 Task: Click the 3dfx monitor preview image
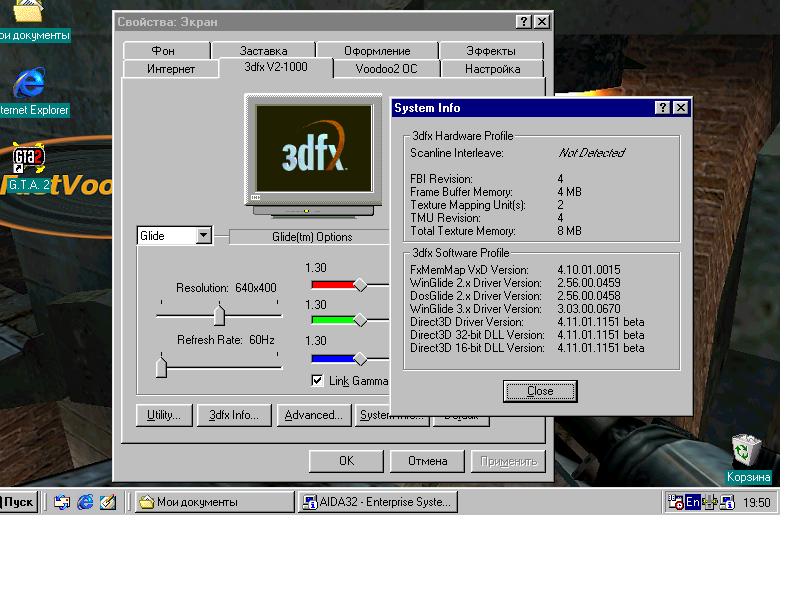pos(313,155)
